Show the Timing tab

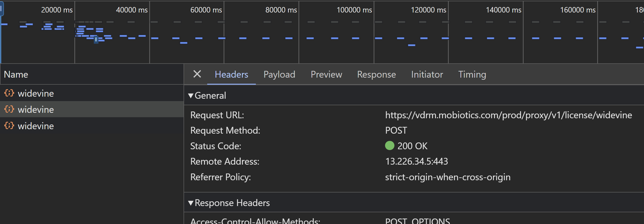coord(472,74)
